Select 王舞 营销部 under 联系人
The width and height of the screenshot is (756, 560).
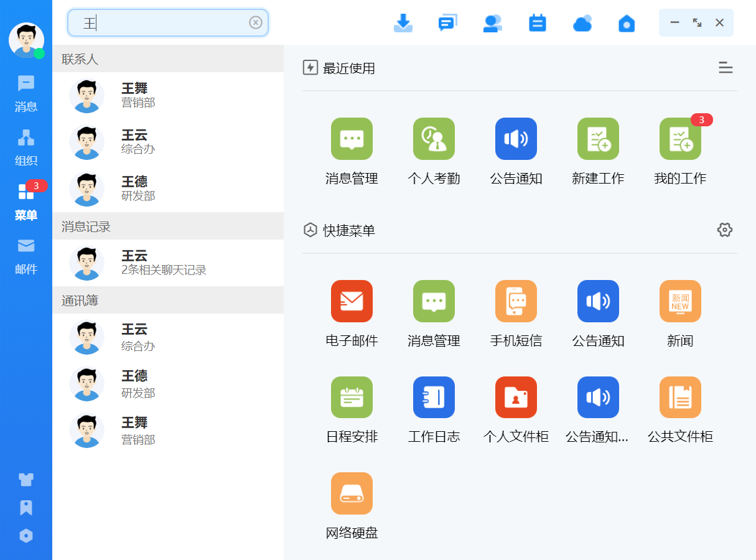coord(168,95)
